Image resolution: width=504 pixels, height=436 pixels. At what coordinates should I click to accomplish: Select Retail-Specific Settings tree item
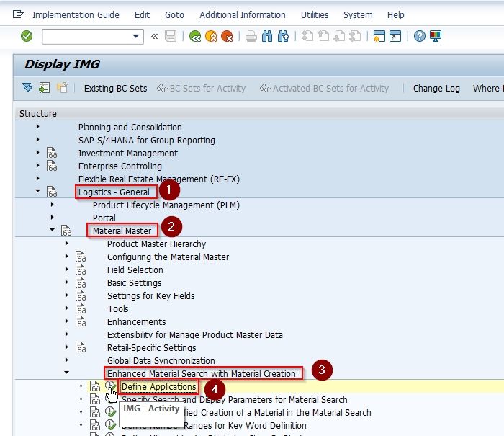(152, 347)
